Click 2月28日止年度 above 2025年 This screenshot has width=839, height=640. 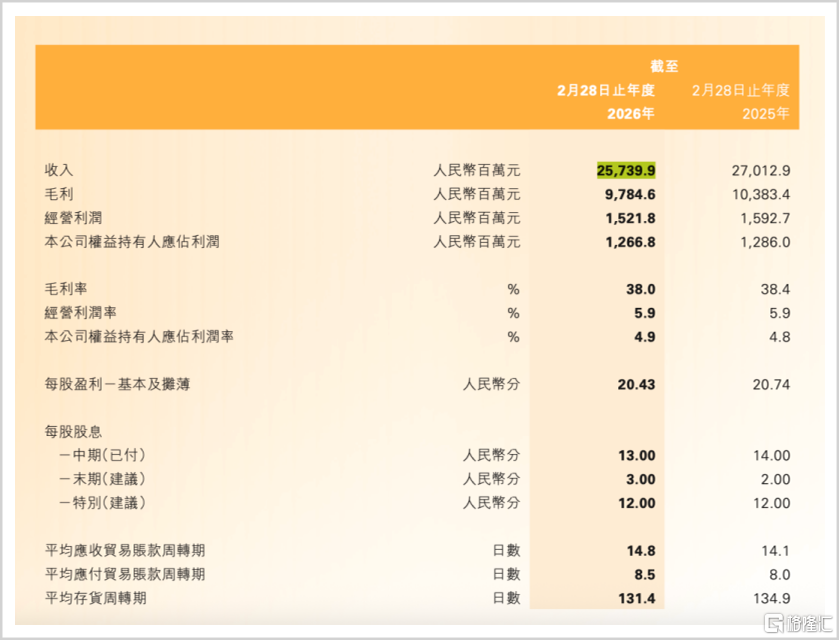tap(741, 90)
